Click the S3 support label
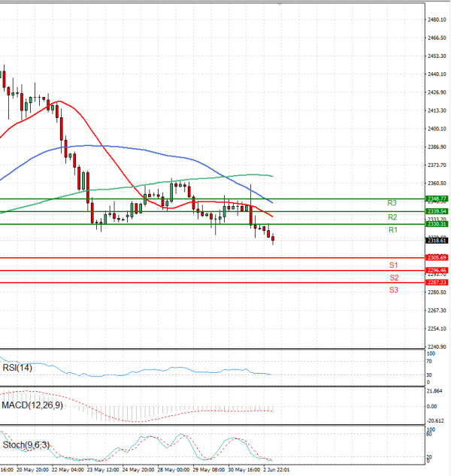Image resolution: width=451 pixels, height=476 pixels. click(394, 290)
